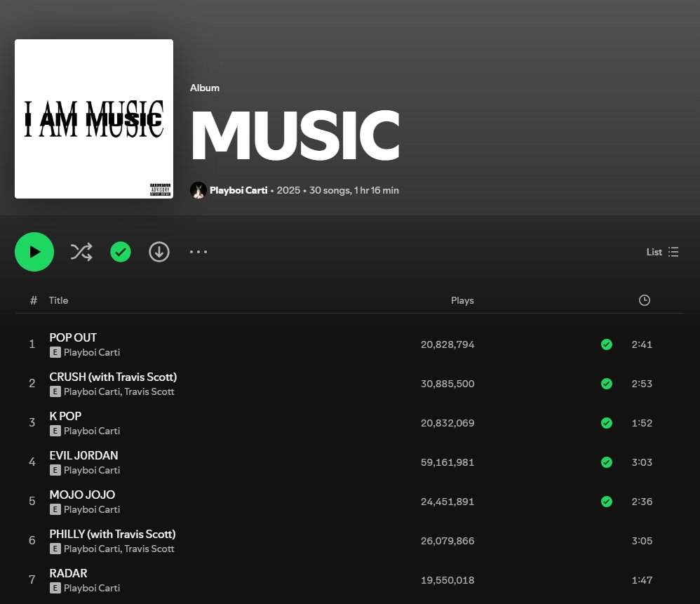Toggle saved checkmark for CRUSH
The width and height of the screenshot is (700, 604).
tap(606, 384)
